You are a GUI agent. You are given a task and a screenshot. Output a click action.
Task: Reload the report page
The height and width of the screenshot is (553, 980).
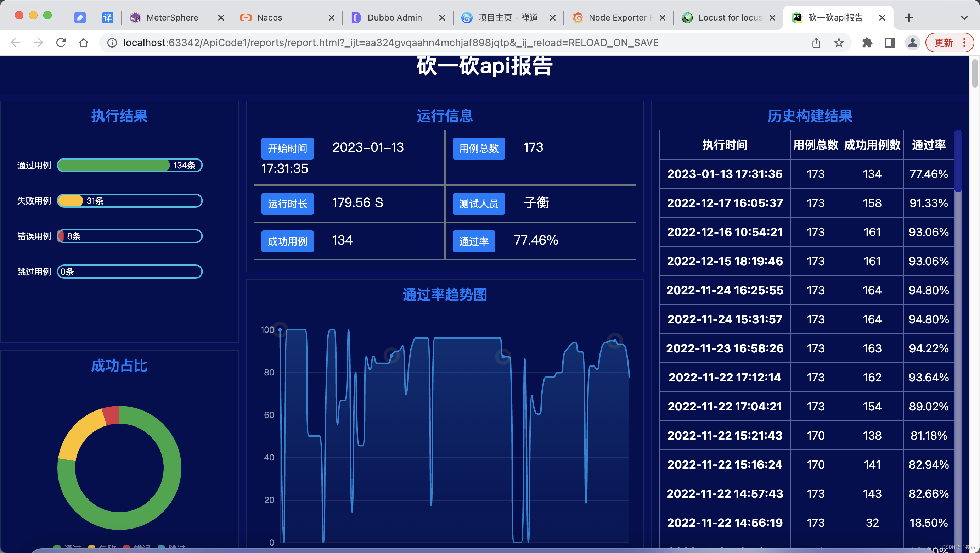pos(61,42)
